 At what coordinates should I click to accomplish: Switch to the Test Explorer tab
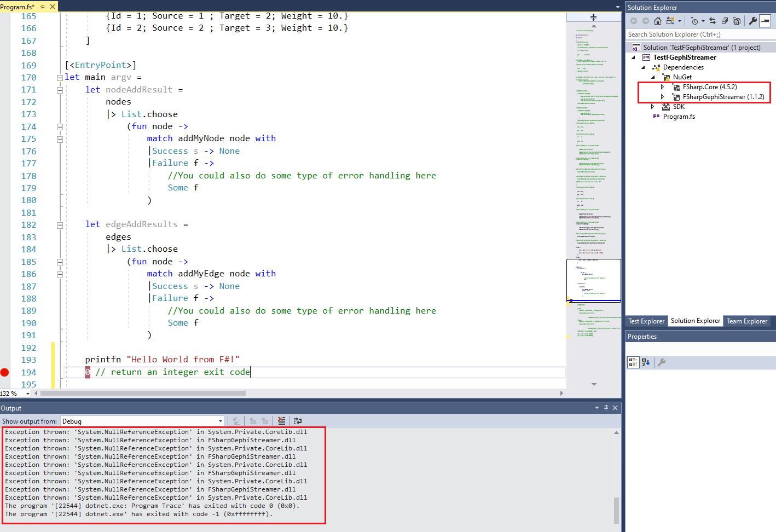[x=646, y=321]
